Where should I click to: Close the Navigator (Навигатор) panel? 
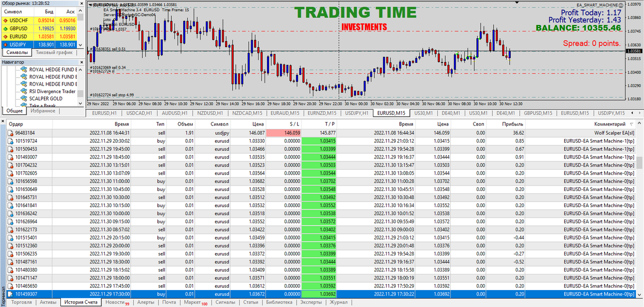(81, 62)
